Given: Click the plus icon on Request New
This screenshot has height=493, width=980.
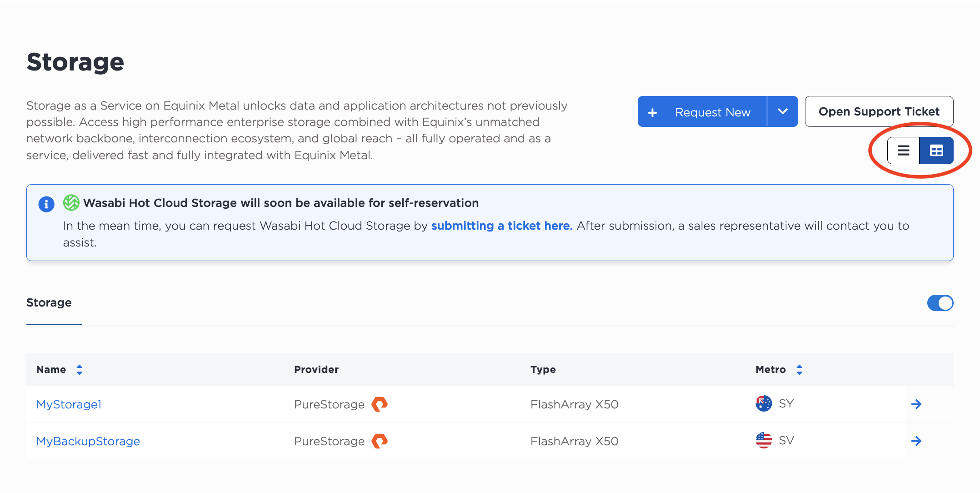Looking at the screenshot, I should click(652, 112).
